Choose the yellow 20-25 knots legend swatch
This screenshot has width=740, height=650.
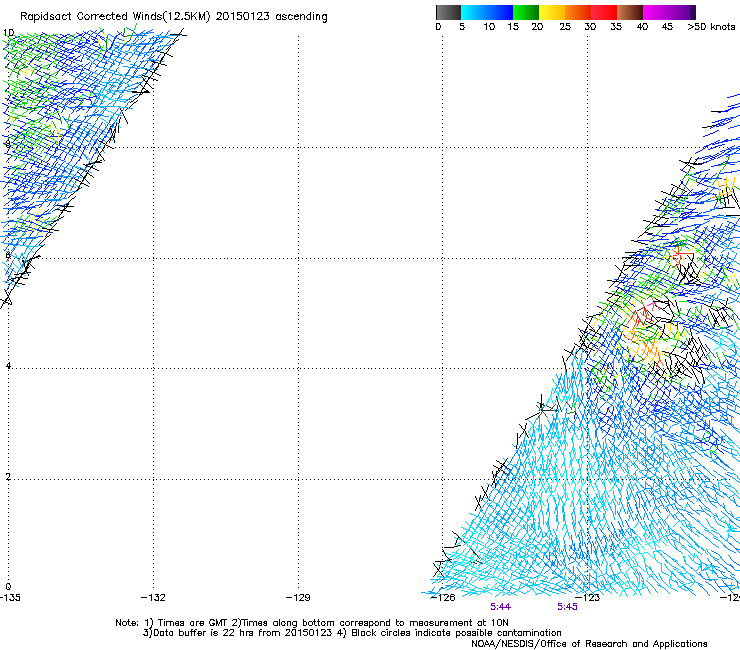tap(552, 12)
